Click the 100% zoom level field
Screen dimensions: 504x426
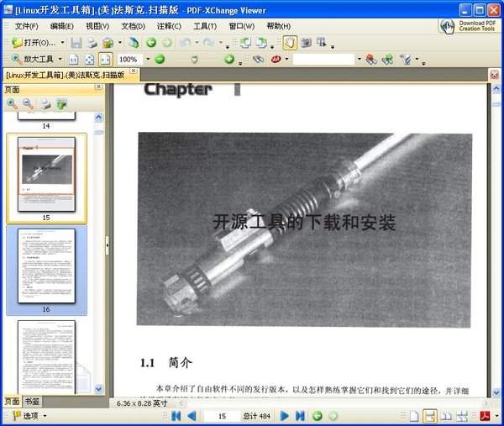130,60
